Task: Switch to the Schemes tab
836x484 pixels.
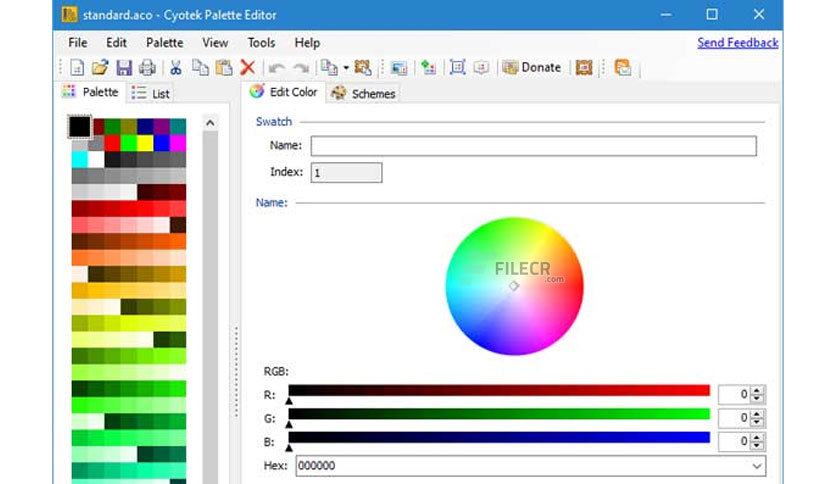Action: [363, 94]
